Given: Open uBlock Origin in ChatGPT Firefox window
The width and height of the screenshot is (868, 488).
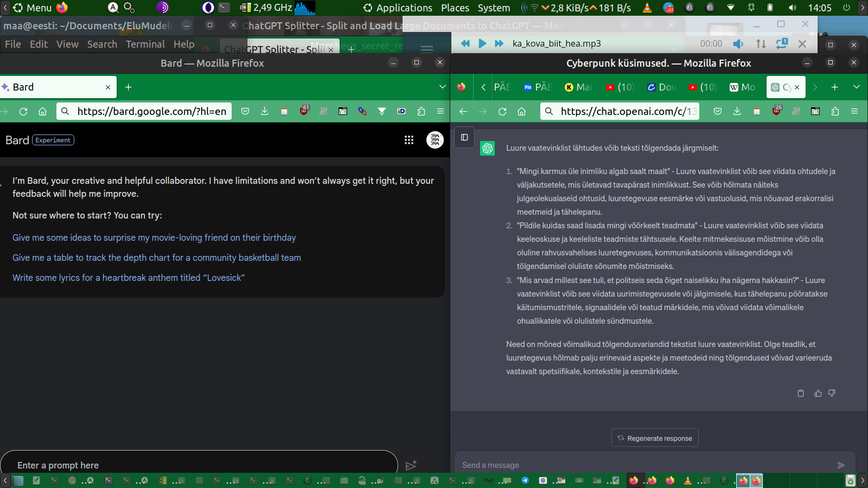Looking at the screenshot, I should [777, 111].
